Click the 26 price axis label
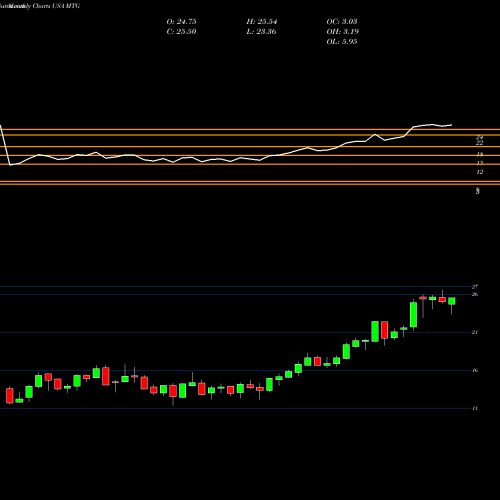Screen dimensions: 500x500 coord(475,294)
